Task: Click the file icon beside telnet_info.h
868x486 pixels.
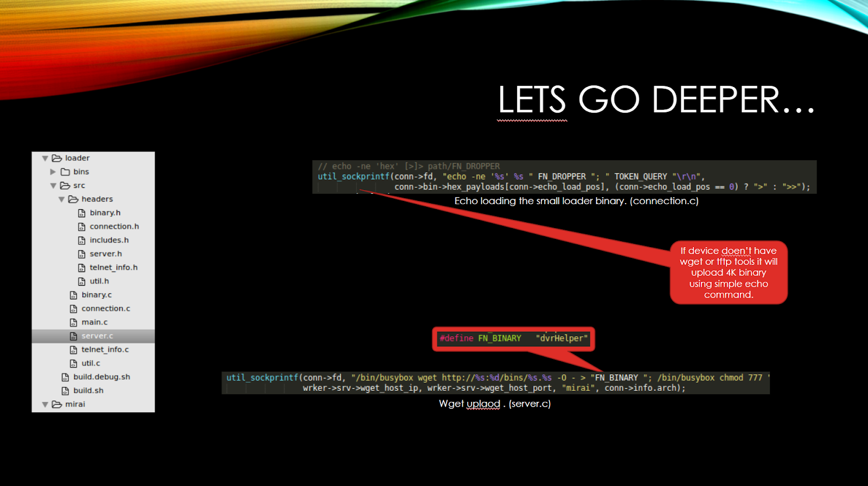Action: (82, 268)
